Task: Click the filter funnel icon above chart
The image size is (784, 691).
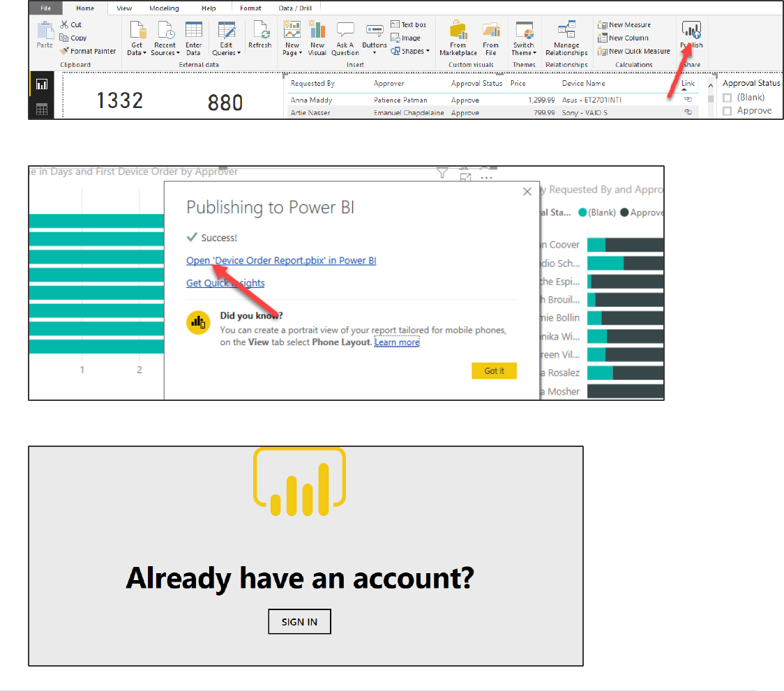Action: pyautogui.click(x=442, y=173)
